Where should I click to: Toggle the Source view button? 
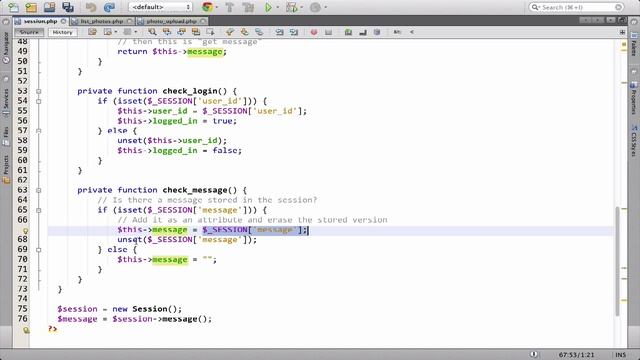pos(29,32)
